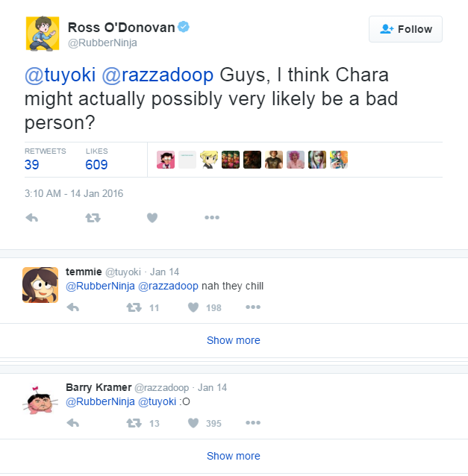This screenshot has width=468, height=476.
Task: View the 609 likes list
Action: pyautogui.click(x=96, y=165)
